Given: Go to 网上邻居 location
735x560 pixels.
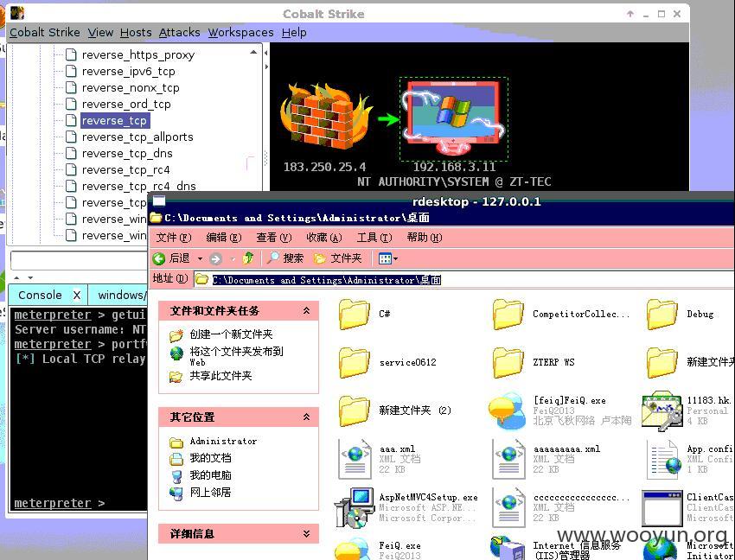Looking at the screenshot, I should (x=210, y=492).
